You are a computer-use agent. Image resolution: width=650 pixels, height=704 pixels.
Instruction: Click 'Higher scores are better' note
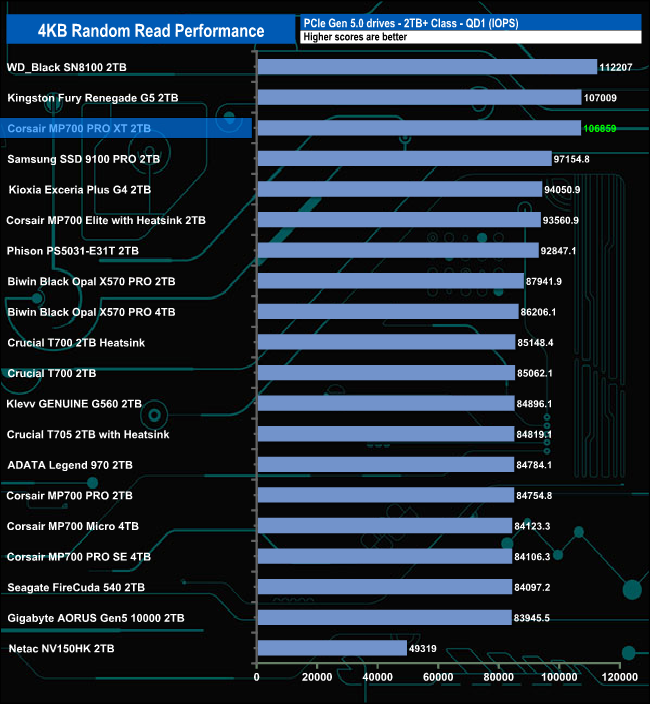click(355, 37)
